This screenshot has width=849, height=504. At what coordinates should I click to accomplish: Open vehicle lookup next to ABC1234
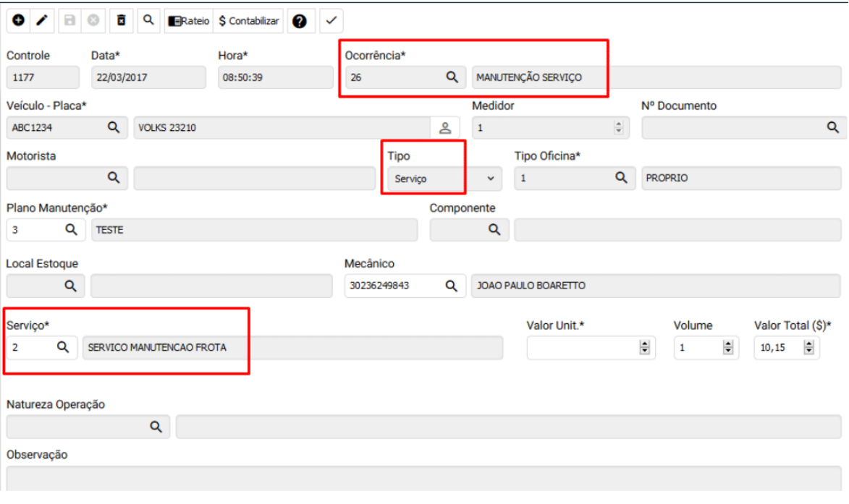pos(113,128)
